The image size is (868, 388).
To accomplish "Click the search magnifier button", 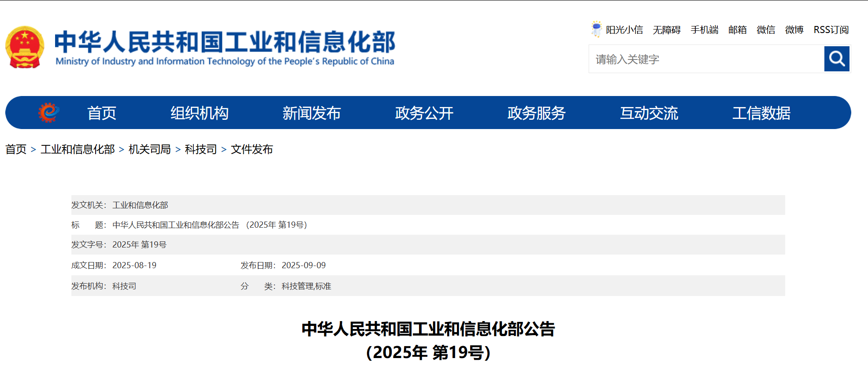I will coord(836,59).
